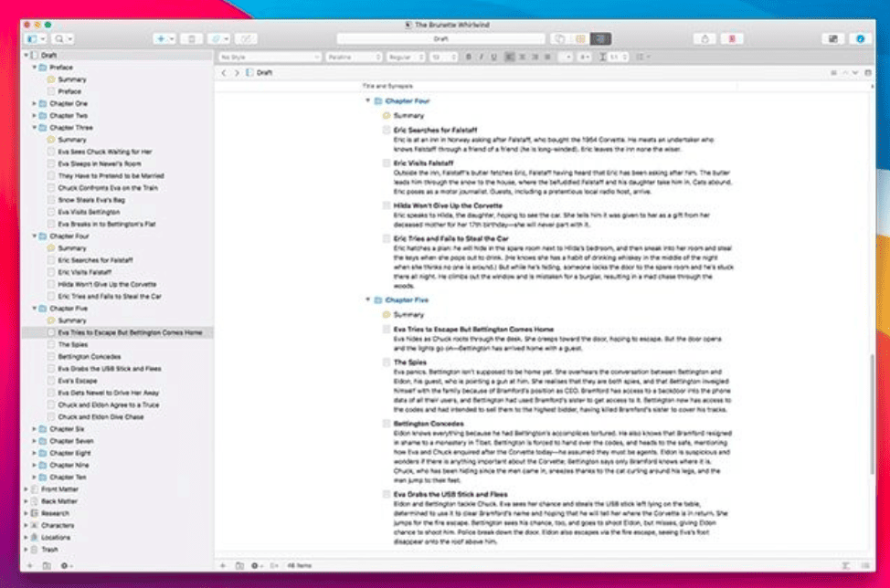Switch to Scrivenings view mode
This screenshot has height=588, width=890.
pos(559,38)
